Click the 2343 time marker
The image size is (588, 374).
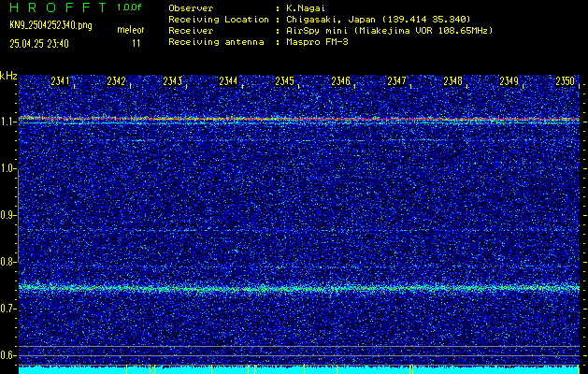point(173,81)
